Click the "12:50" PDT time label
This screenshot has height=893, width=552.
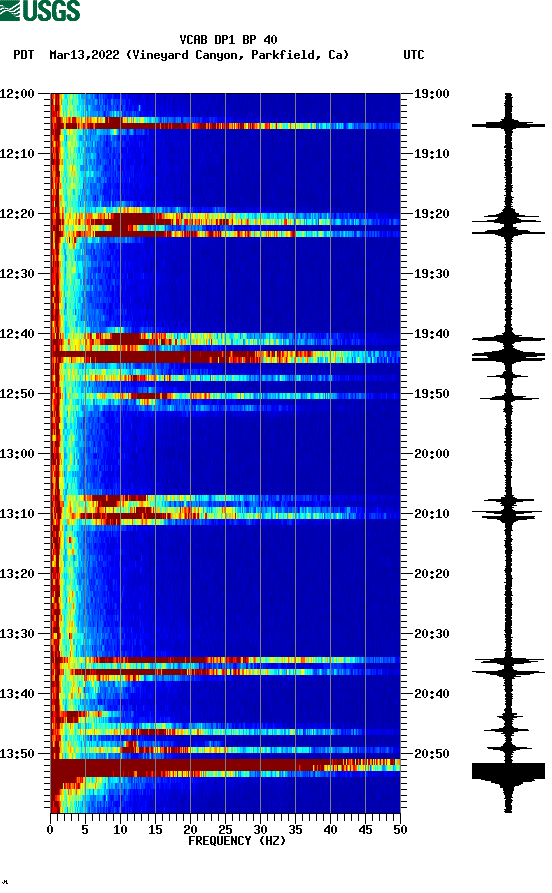(x=18, y=394)
